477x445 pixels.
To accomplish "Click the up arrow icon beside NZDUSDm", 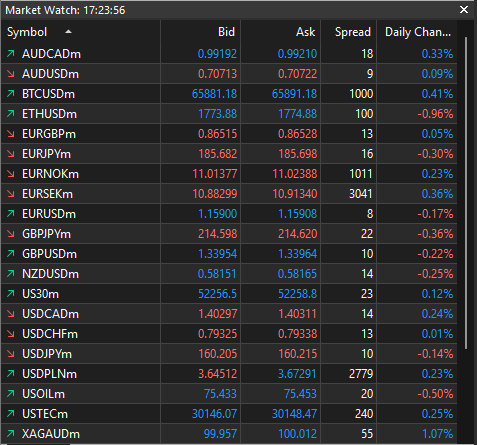I will pos(11,273).
